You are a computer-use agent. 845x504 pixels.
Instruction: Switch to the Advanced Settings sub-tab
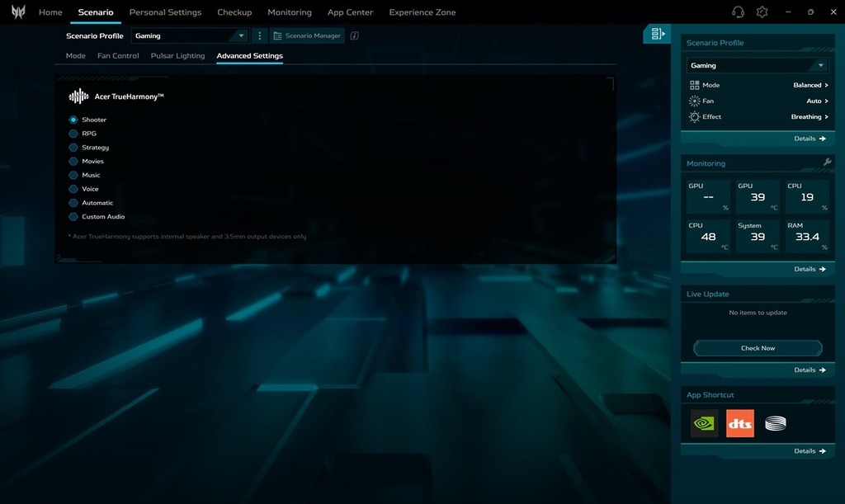pyautogui.click(x=249, y=55)
